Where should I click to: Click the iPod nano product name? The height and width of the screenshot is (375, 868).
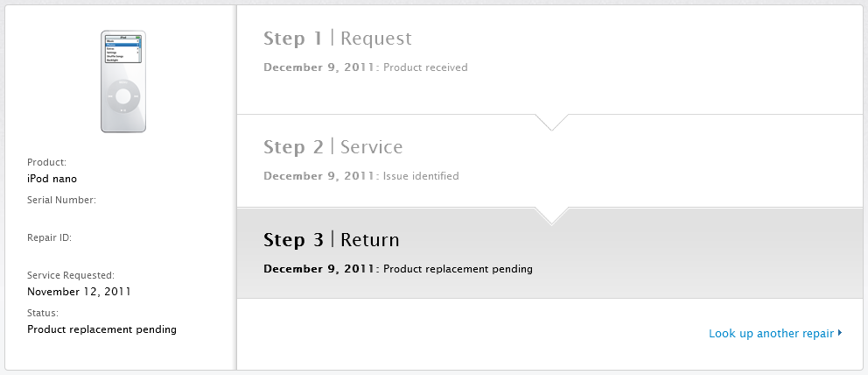(x=52, y=179)
